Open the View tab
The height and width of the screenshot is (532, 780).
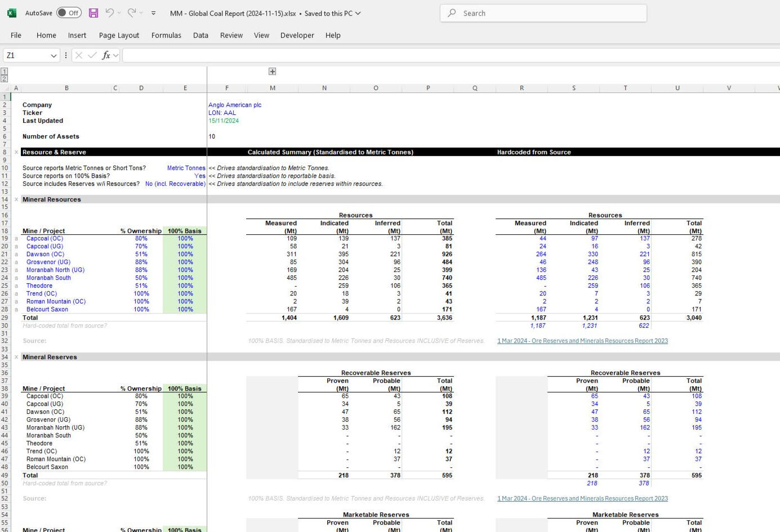(261, 35)
